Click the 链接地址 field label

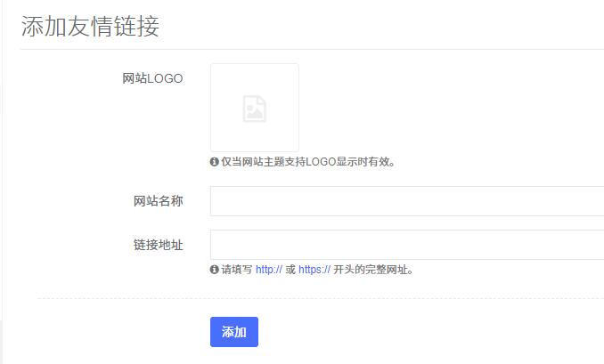158,245
